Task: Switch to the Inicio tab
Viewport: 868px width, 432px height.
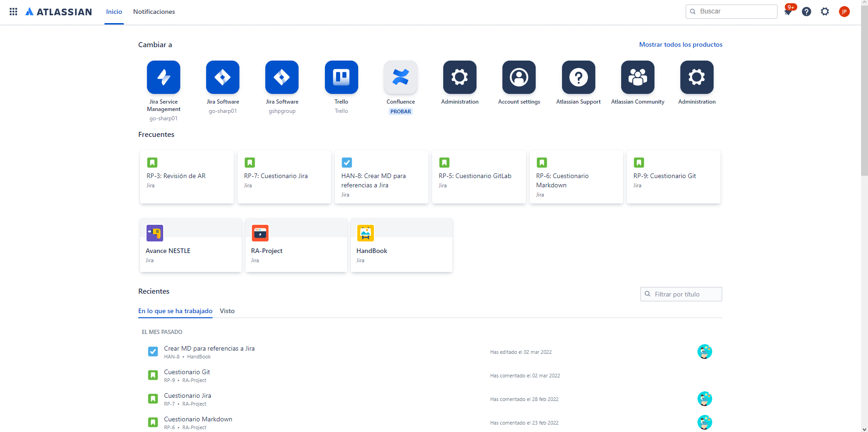Action: [114, 12]
